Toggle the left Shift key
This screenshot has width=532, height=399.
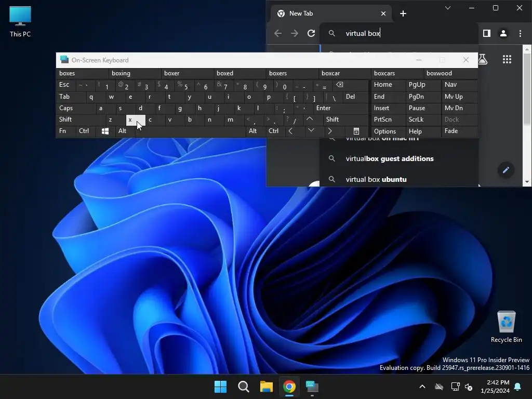point(81,120)
